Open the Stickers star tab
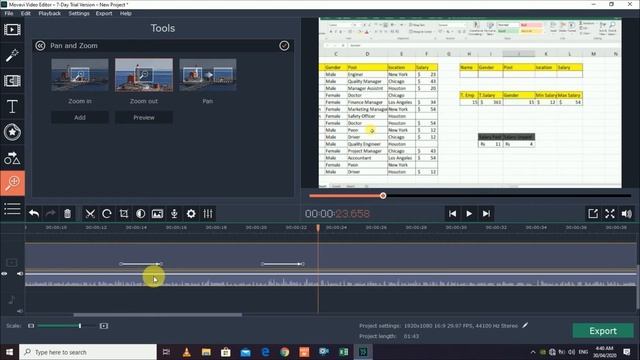640x360 pixels. click(x=12, y=132)
